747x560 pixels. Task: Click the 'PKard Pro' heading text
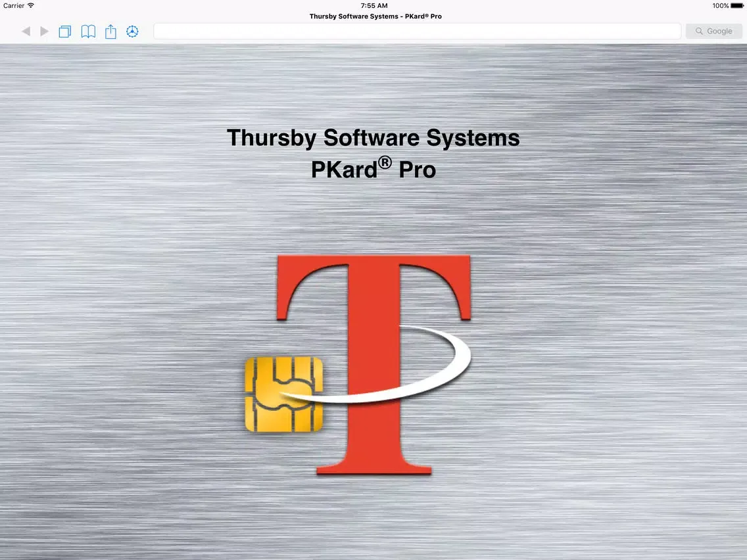(373, 168)
